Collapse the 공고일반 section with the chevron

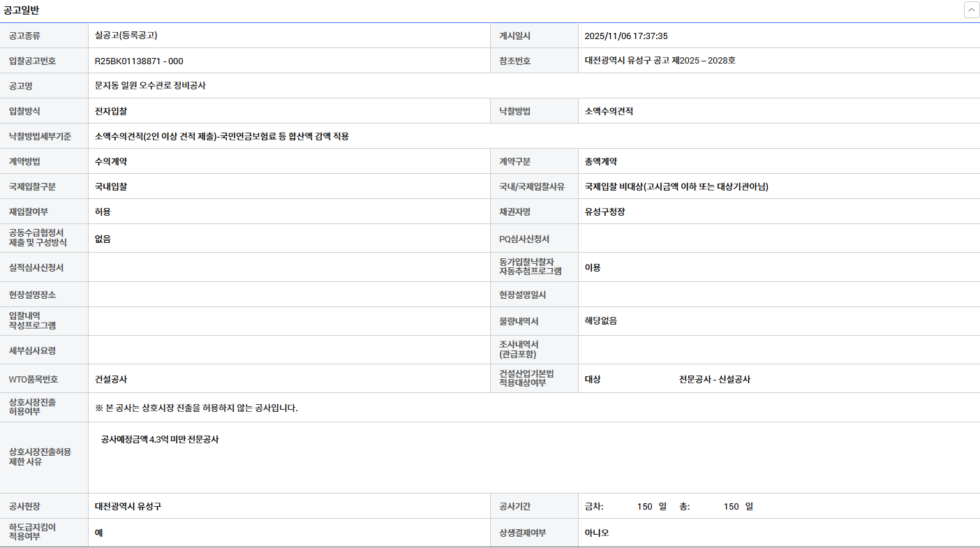click(971, 10)
